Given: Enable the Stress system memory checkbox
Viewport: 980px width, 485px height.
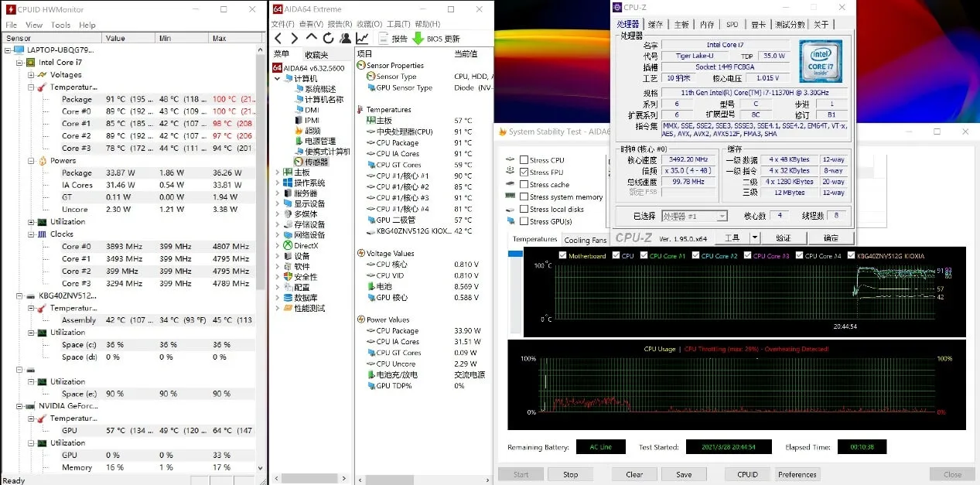Looking at the screenshot, I should click(524, 197).
